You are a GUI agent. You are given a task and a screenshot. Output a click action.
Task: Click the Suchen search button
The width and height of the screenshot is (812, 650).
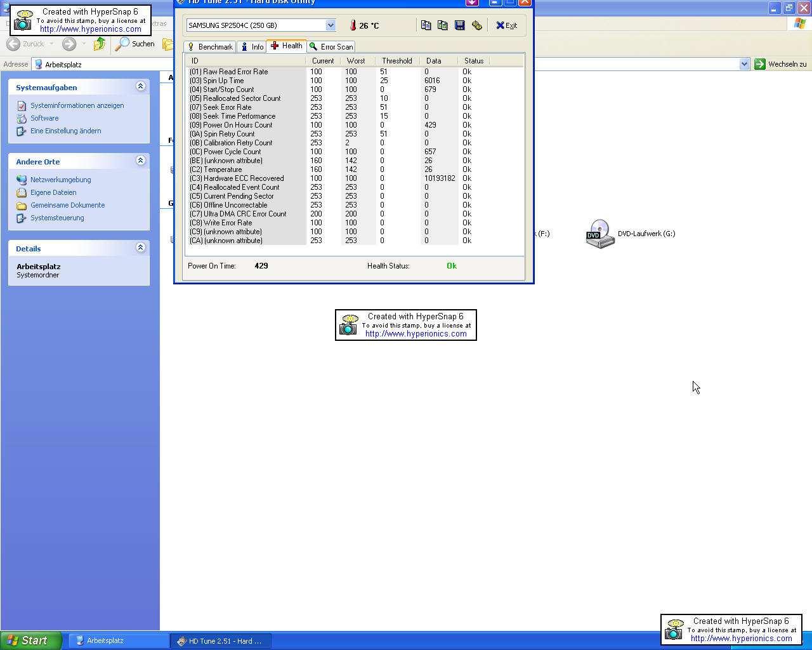135,44
